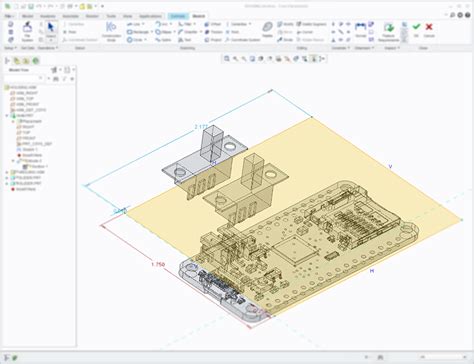Image resolution: width=474 pixels, height=364 pixels.
Task: Apply the Vertical constraint
Action: point(333,24)
